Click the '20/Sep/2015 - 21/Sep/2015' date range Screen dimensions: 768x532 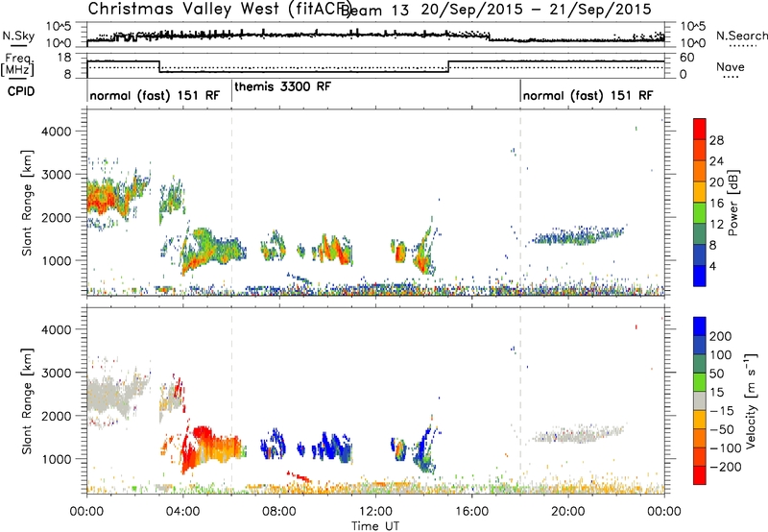tap(537, 10)
